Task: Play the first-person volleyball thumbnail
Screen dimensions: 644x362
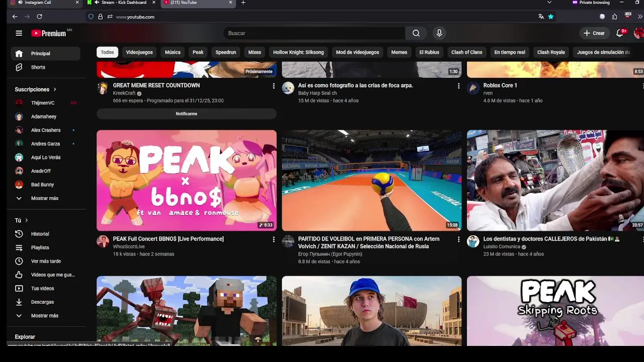Action: tap(372, 180)
